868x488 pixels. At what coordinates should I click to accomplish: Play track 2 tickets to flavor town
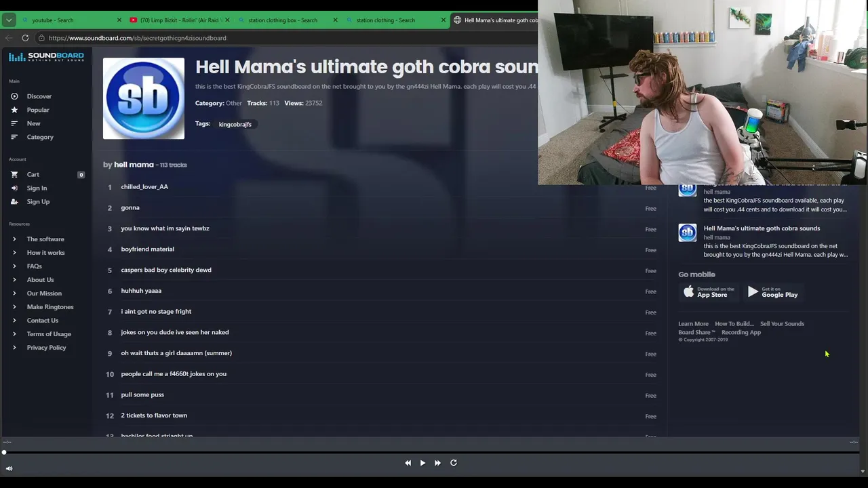click(x=154, y=415)
